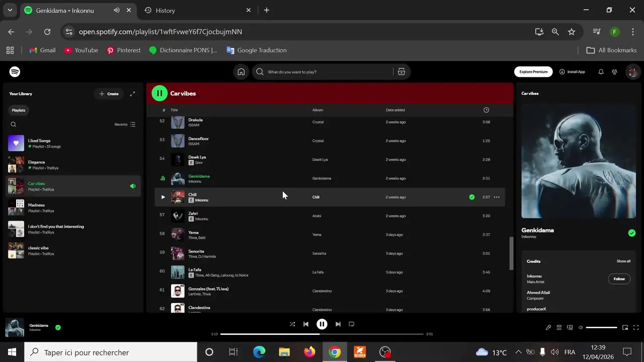Open Google Traduction bookmark
Viewport: 644px width, 362px height.
pos(257,50)
